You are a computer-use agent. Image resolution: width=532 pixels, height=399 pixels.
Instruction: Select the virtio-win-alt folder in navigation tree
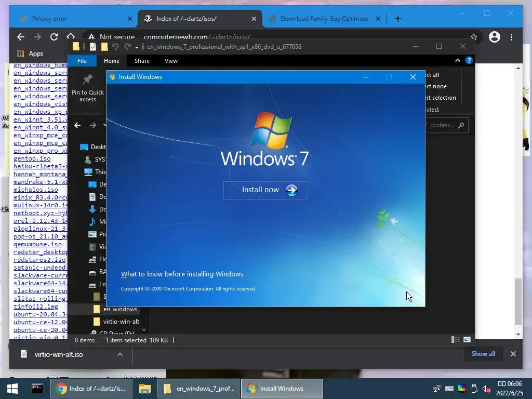pyautogui.click(x=116, y=321)
